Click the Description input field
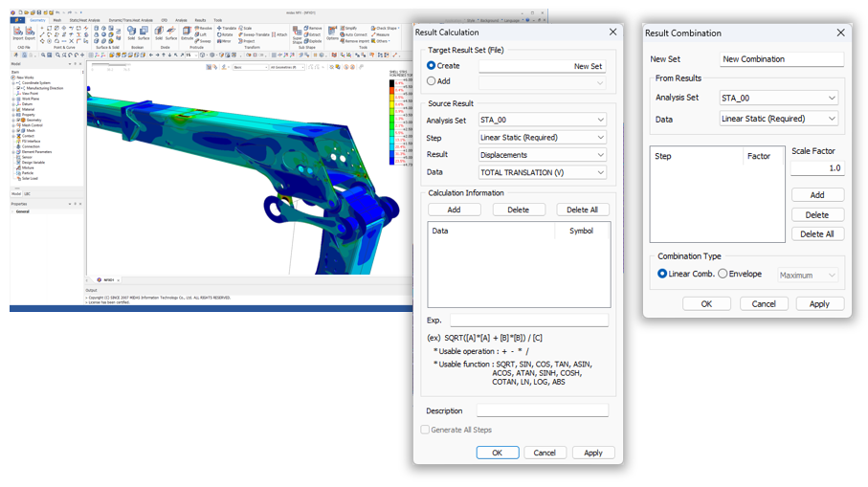Screen dimensions: 868x487 [543, 410]
